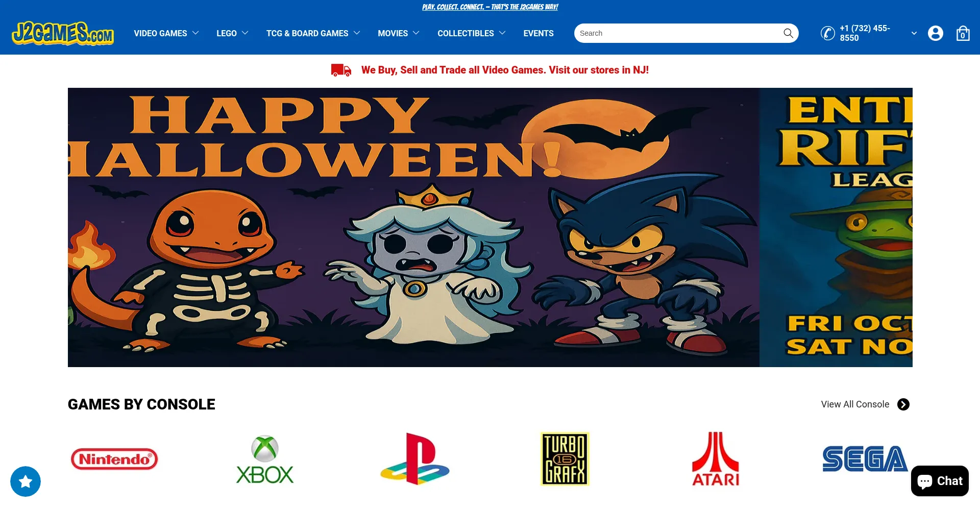
Task: Click the phone handset icon
Action: pos(827,33)
